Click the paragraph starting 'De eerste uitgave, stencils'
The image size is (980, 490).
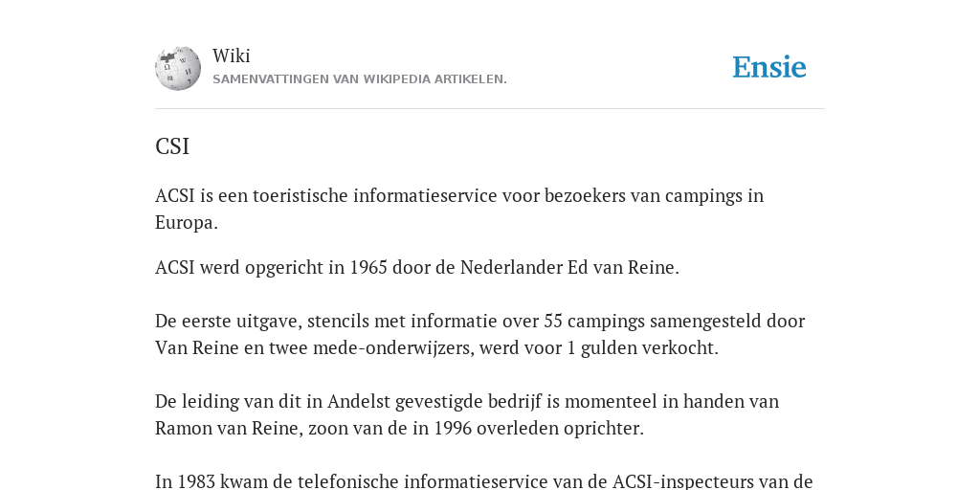tap(480, 334)
